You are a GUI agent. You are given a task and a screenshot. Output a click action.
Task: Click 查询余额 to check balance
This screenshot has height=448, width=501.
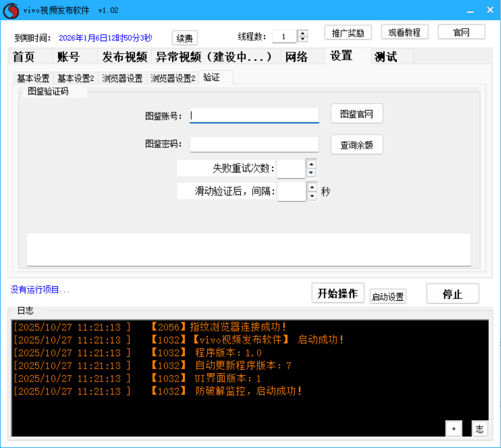tap(356, 144)
